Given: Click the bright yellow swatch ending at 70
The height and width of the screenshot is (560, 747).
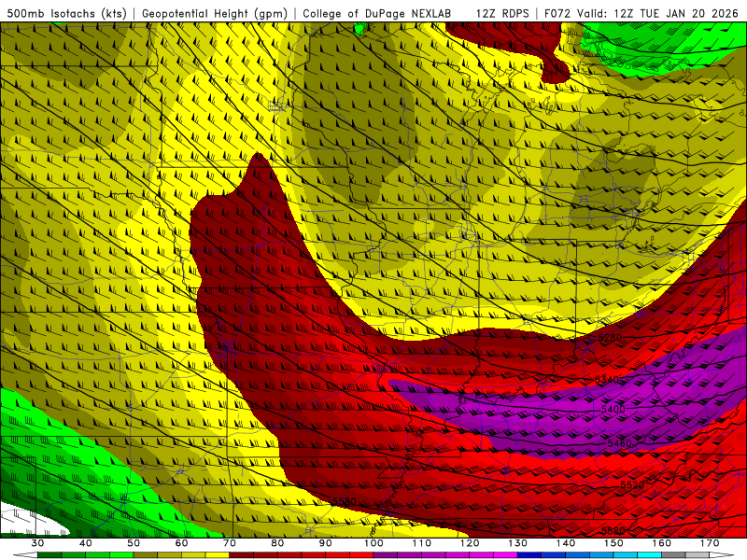Looking at the screenshot, I should tap(218, 555).
